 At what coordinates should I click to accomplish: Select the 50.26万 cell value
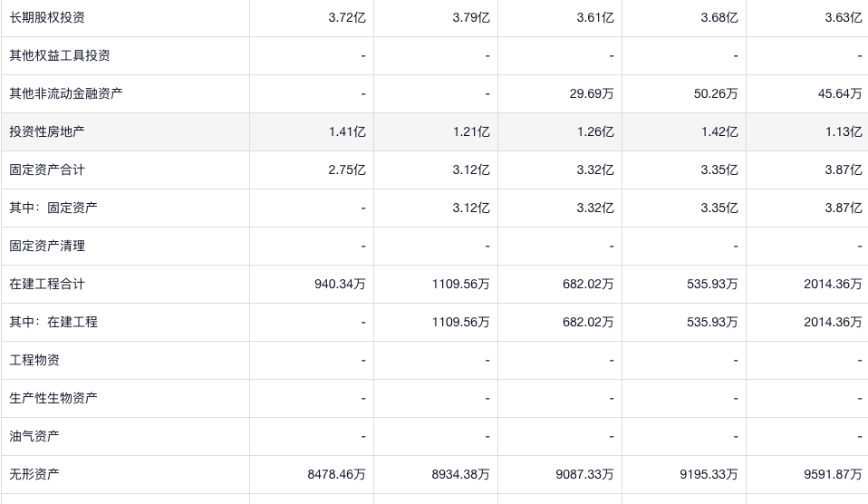(715, 93)
